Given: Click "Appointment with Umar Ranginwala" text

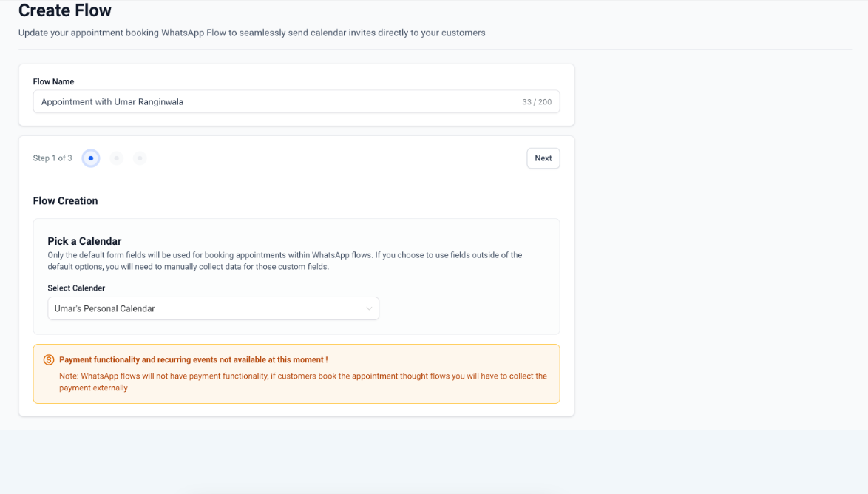Looking at the screenshot, I should pos(112,102).
